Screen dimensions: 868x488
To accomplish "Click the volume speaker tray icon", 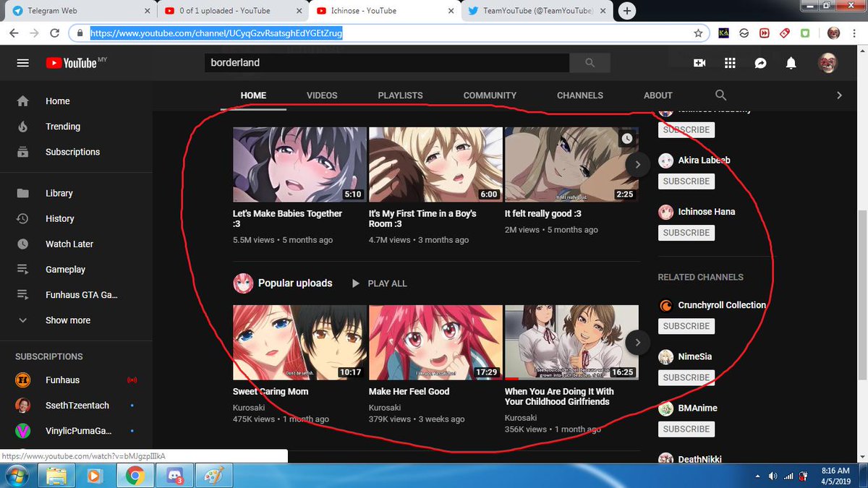I will (773, 476).
